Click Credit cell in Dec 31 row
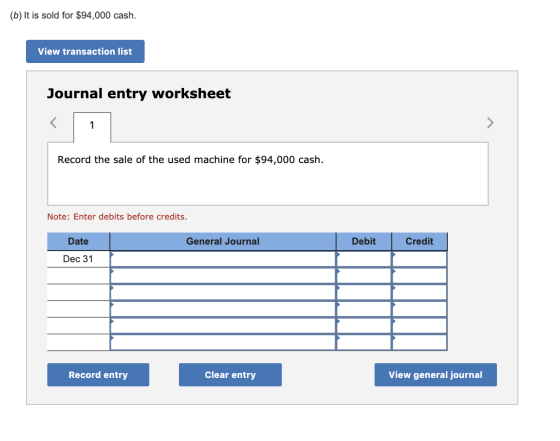560x441 pixels. click(419, 259)
